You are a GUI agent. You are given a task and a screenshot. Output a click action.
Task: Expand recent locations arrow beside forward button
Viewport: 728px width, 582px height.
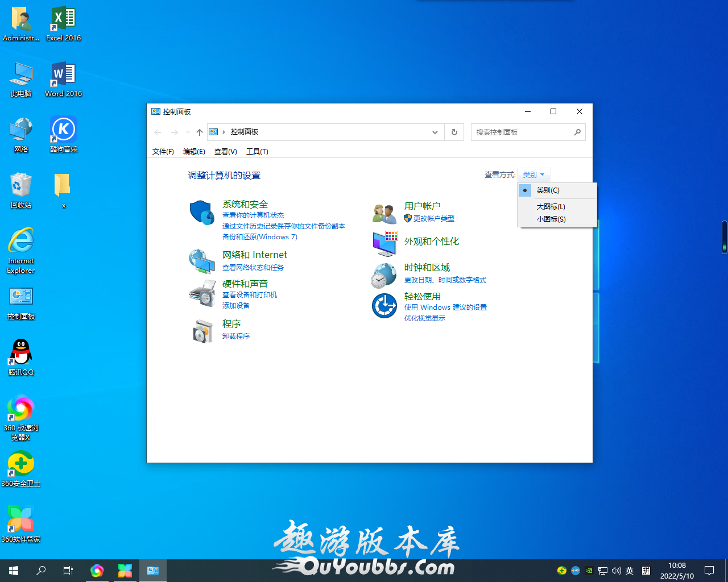[x=188, y=132]
